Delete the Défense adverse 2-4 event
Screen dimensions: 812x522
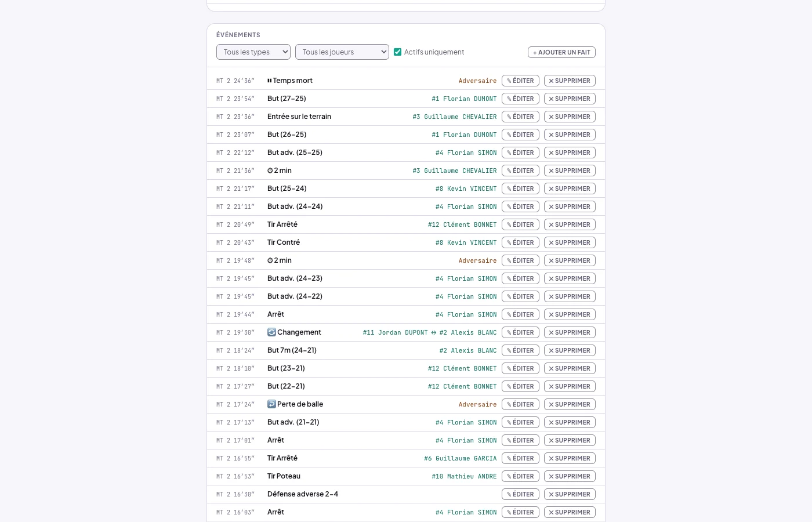pyautogui.click(x=570, y=494)
